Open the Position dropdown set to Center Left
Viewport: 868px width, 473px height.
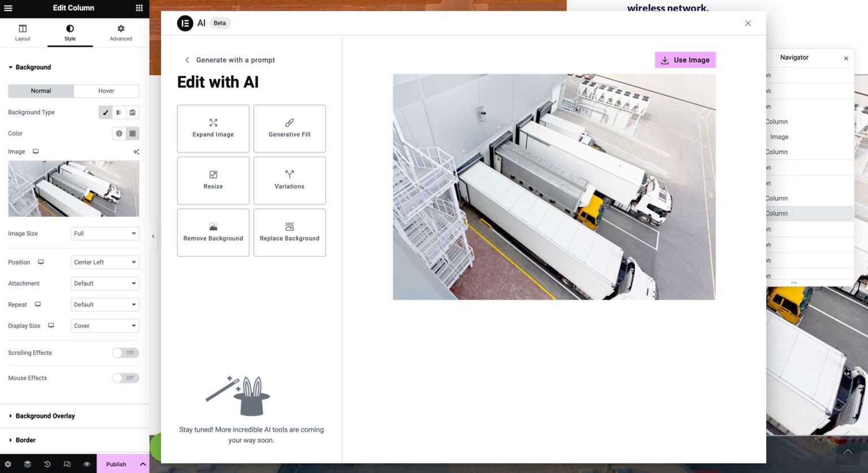pos(105,262)
